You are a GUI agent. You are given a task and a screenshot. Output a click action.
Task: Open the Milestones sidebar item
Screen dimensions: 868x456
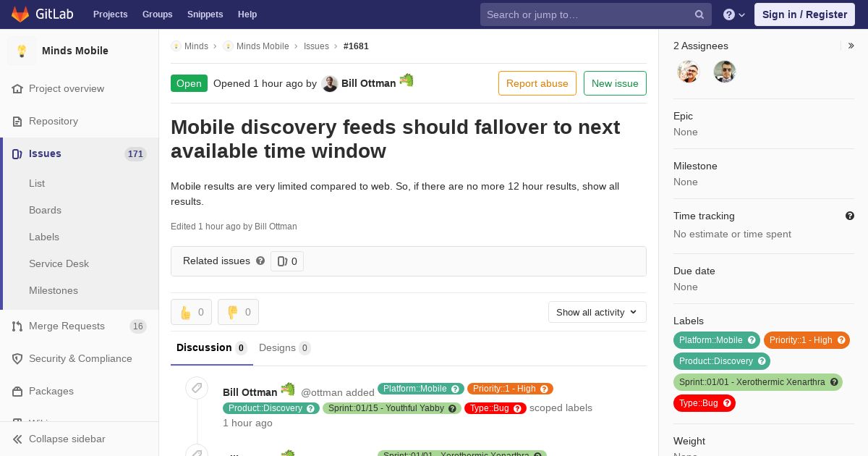click(54, 290)
